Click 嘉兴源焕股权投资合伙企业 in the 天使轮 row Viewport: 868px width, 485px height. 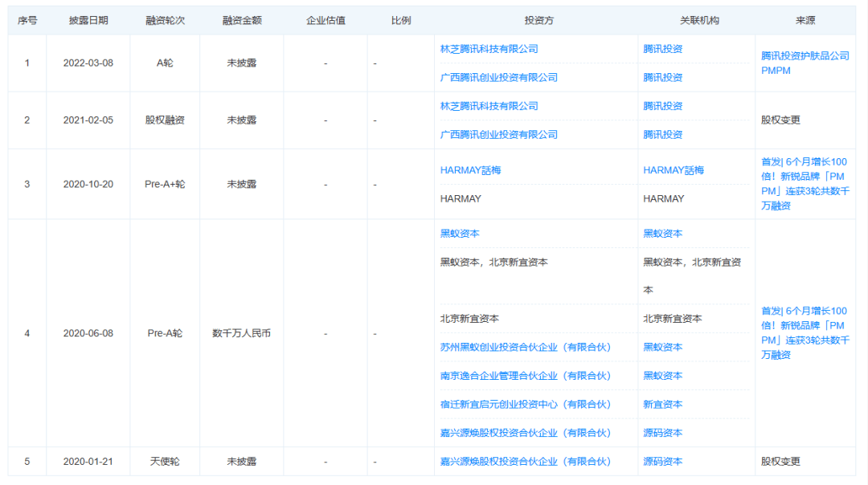pyautogui.click(x=526, y=462)
